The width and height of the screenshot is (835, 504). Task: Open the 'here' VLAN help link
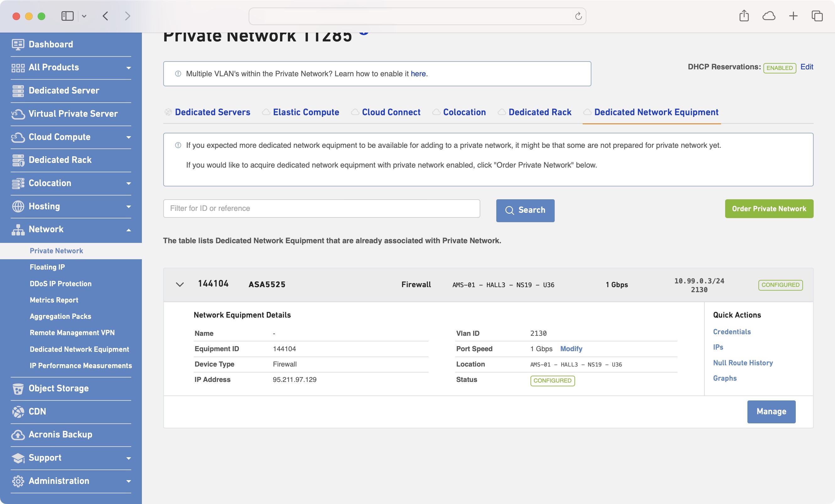[x=418, y=73]
